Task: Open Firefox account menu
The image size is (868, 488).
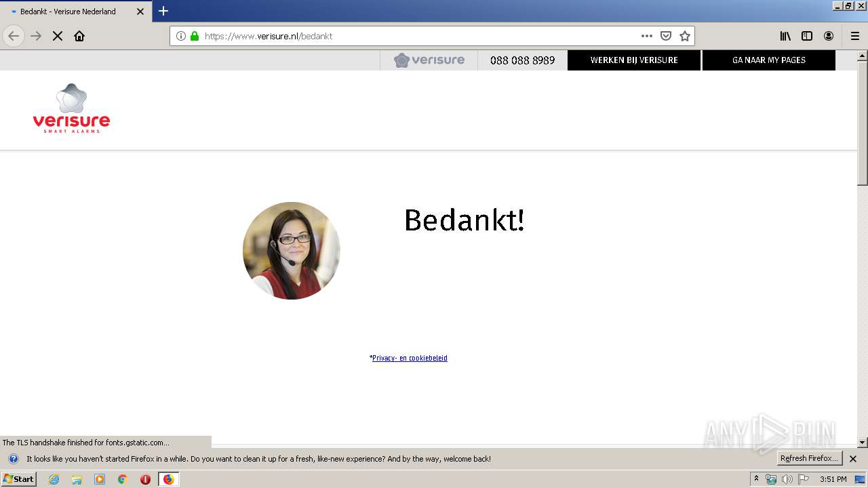Action: (829, 36)
